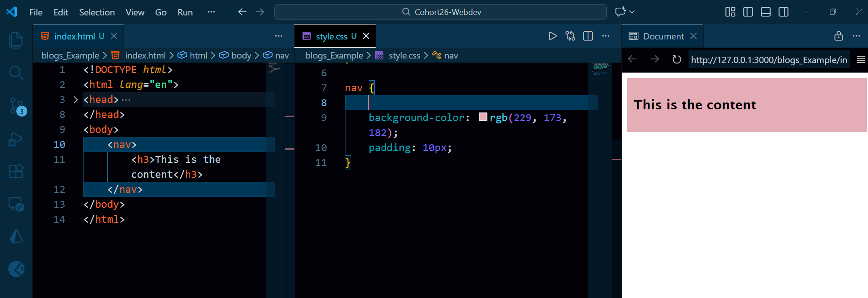
Task: Open the Extensions view
Action: tap(16, 171)
